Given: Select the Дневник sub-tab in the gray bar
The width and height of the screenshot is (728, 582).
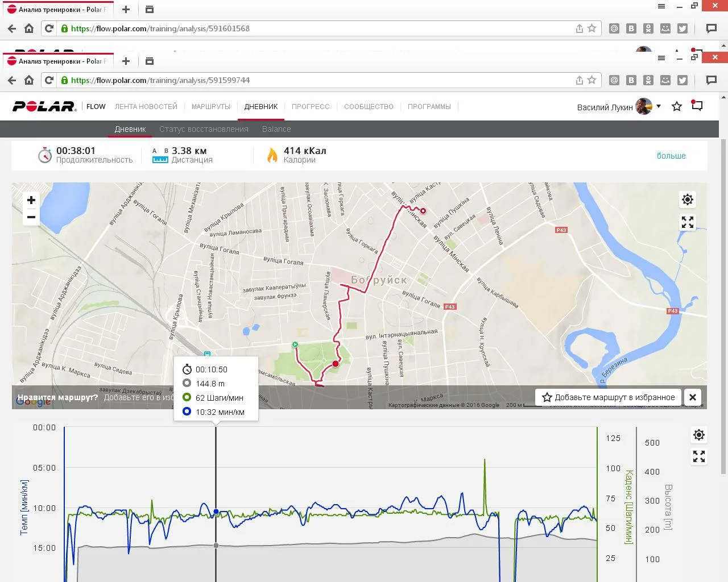Looking at the screenshot, I should coord(130,129).
